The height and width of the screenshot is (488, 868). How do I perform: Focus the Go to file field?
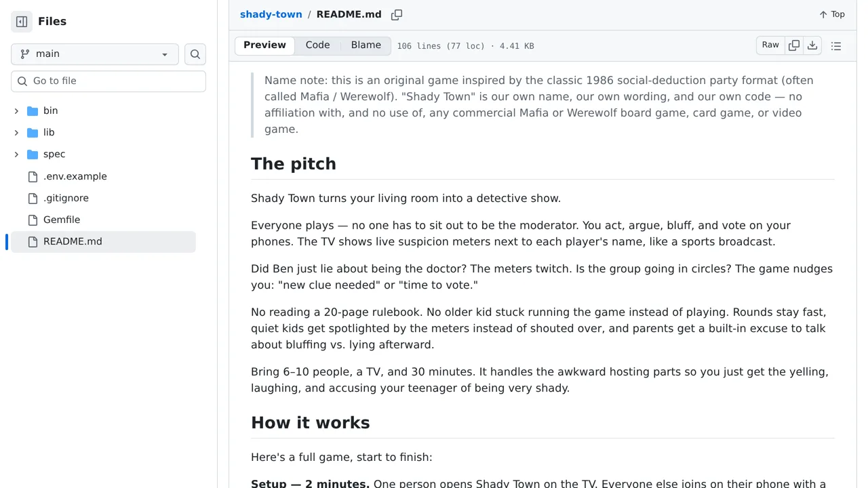[x=108, y=81]
